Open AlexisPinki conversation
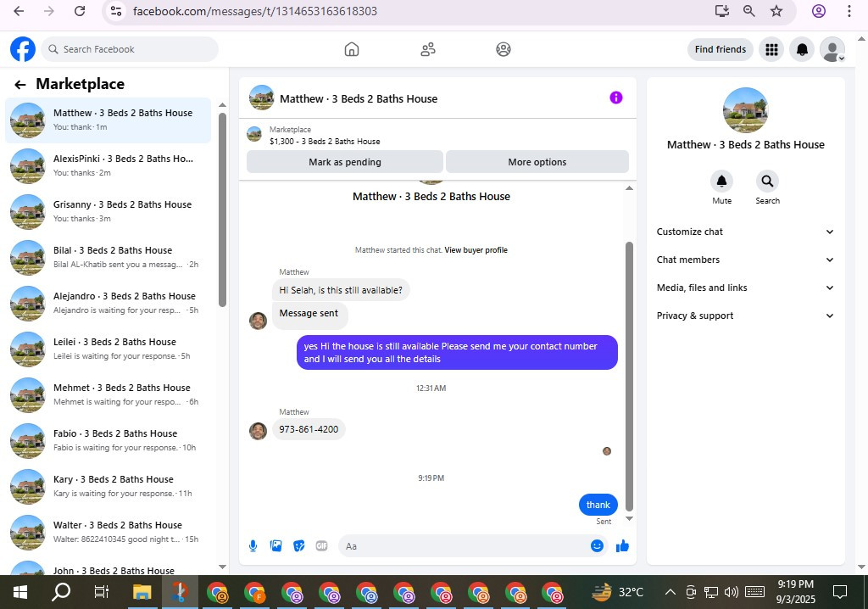Image resolution: width=868 pixels, height=609 pixels. pyautogui.click(x=108, y=165)
